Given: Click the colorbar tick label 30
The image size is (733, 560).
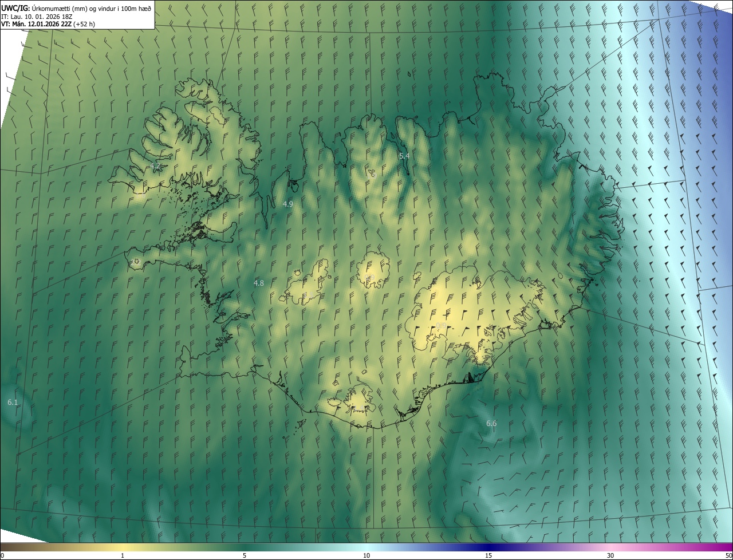Looking at the screenshot, I should coord(610,555).
